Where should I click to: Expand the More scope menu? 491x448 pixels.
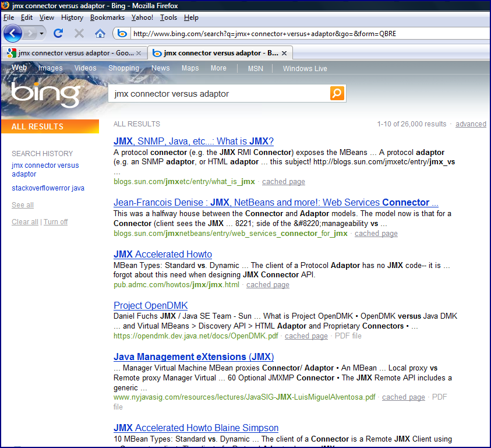pos(218,68)
